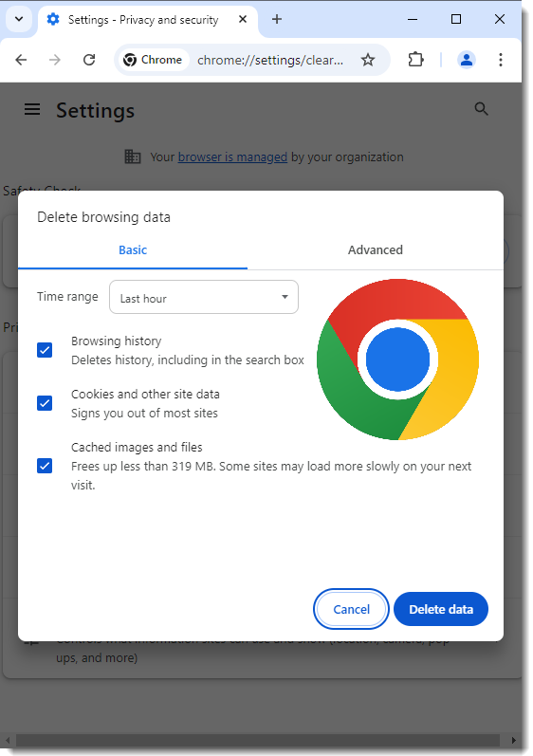Screen dimensions: 533x756
Task: Open the tab search dropdown arrow
Action: (x=19, y=19)
